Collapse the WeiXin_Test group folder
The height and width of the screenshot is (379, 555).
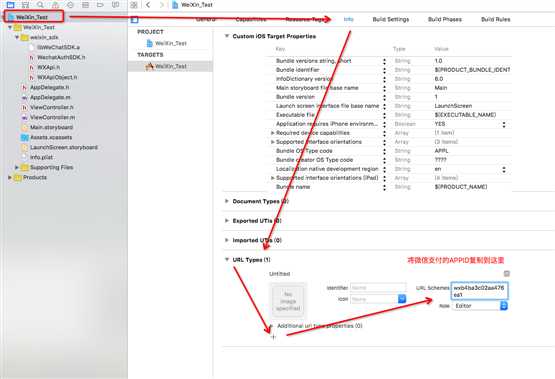[x=10, y=27]
